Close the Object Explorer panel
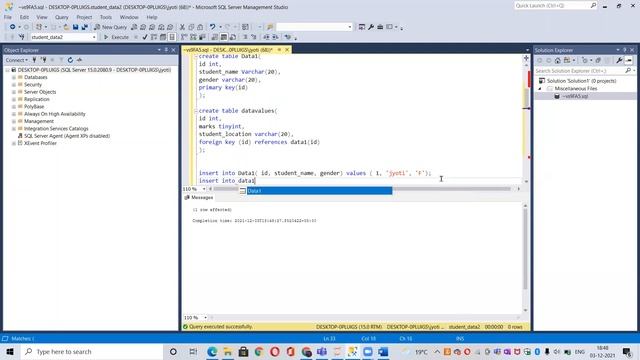640x360 pixels. click(173, 50)
